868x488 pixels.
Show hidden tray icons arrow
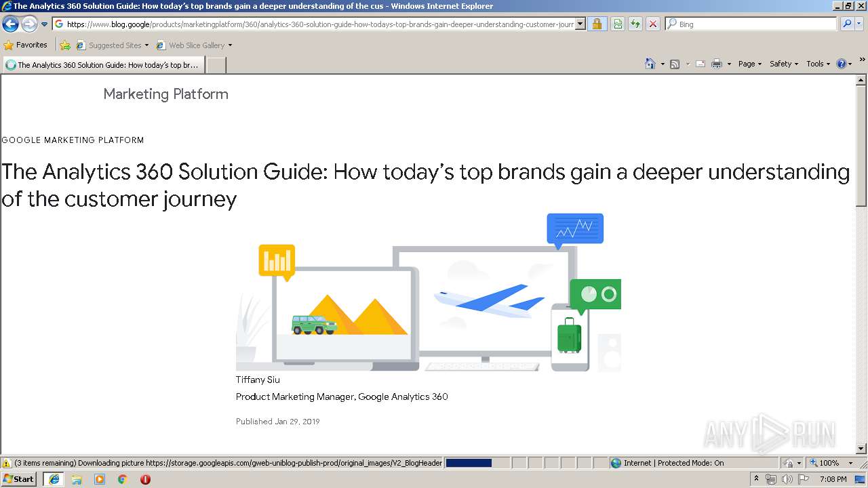coord(757,479)
